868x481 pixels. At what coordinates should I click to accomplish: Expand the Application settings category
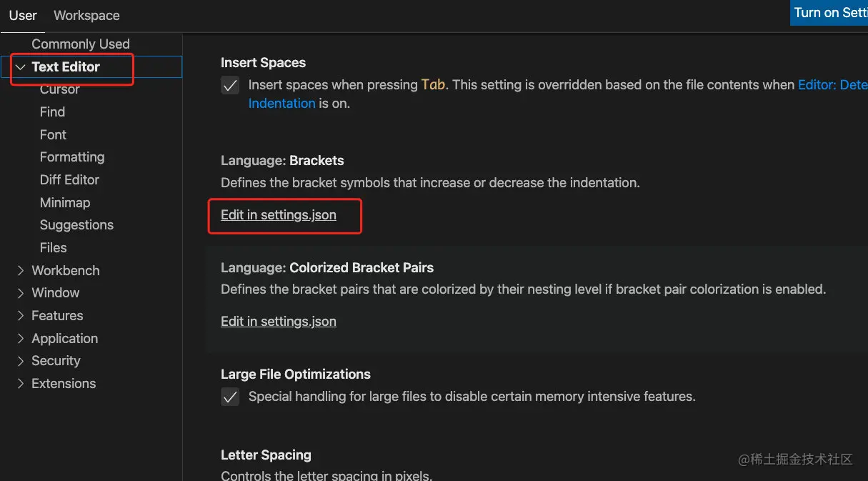[21, 339]
